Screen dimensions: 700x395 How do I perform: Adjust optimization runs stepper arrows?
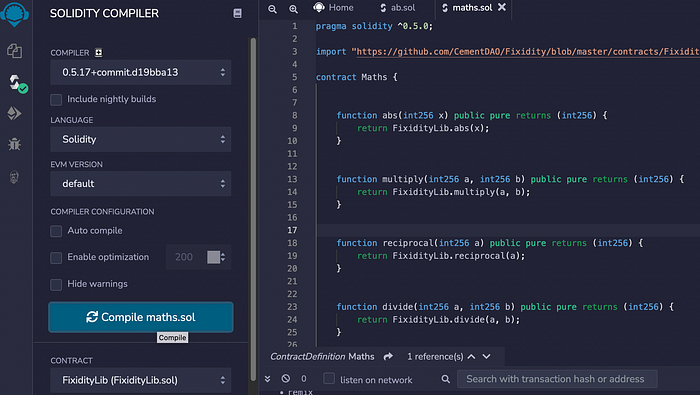(x=223, y=257)
